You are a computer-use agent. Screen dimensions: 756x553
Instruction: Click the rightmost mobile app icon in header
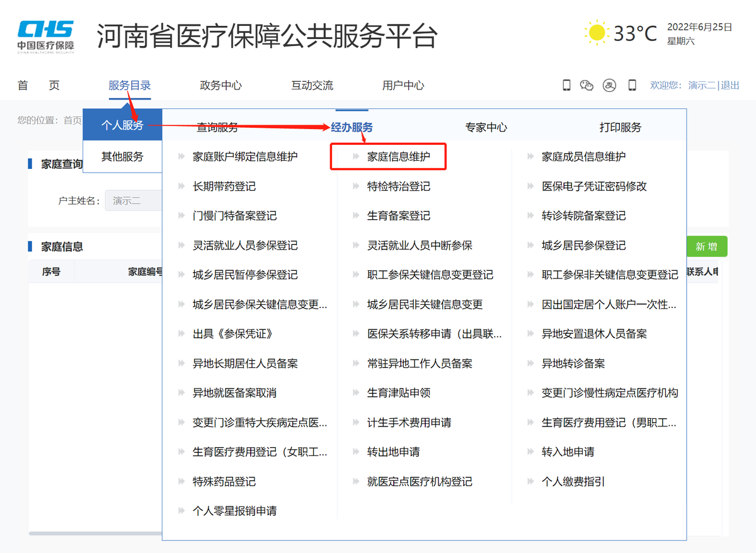click(x=631, y=85)
